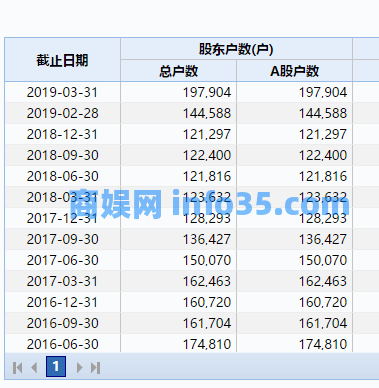The height and width of the screenshot is (388, 379).
Task: Select the date cell 2017-03-31
Action: tap(62, 281)
